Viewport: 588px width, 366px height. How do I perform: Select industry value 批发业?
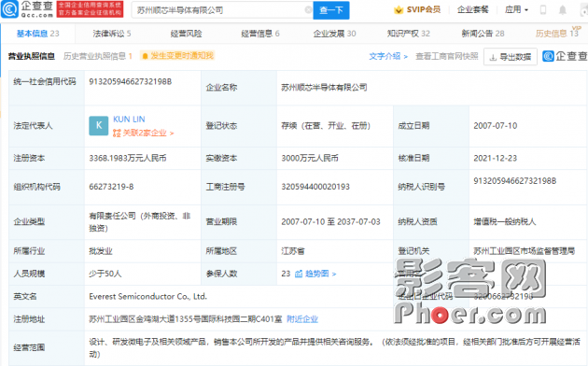tap(101, 251)
